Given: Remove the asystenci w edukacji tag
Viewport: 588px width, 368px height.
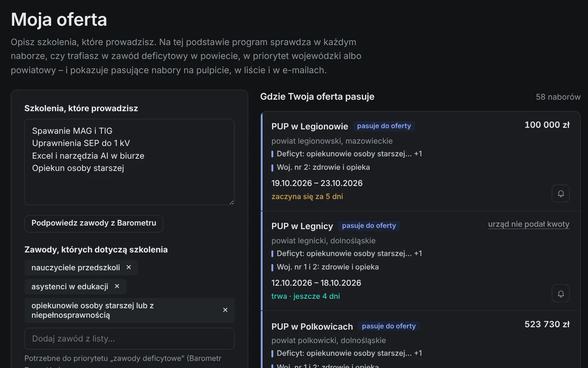Looking at the screenshot, I should coord(117,286).
